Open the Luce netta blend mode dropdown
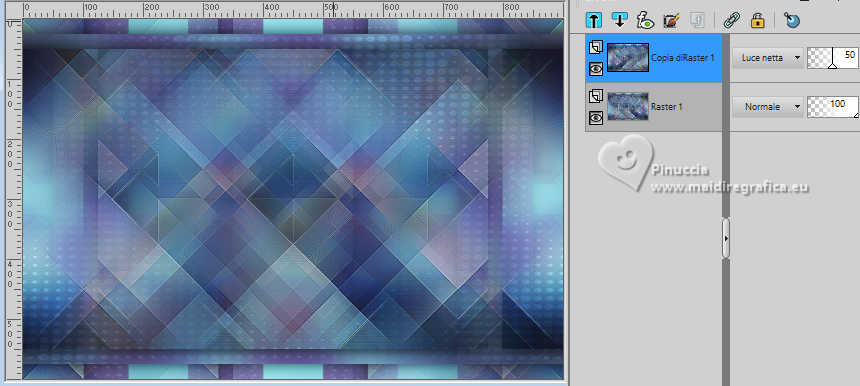Viewport: 860px width, 386px height. (767, 58)
